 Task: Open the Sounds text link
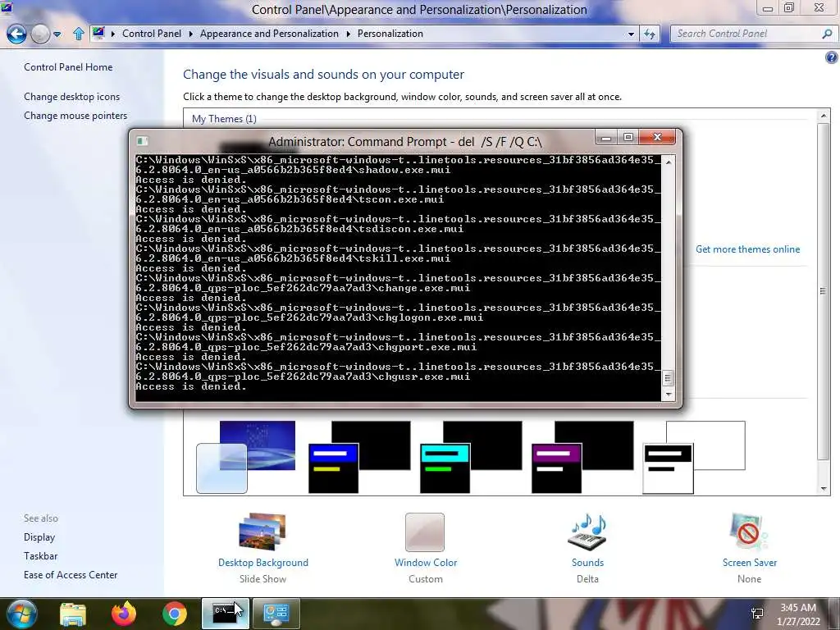pyautogui.click(x=587, y=563)
